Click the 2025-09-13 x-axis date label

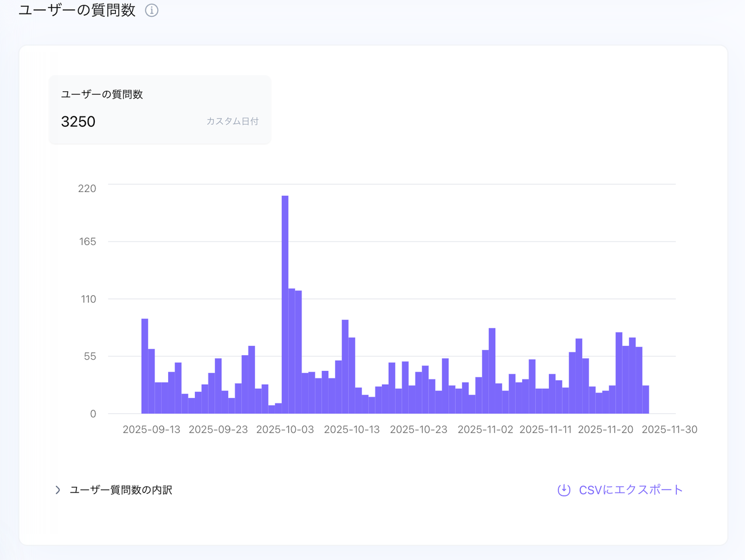click(x=151, y=430)
